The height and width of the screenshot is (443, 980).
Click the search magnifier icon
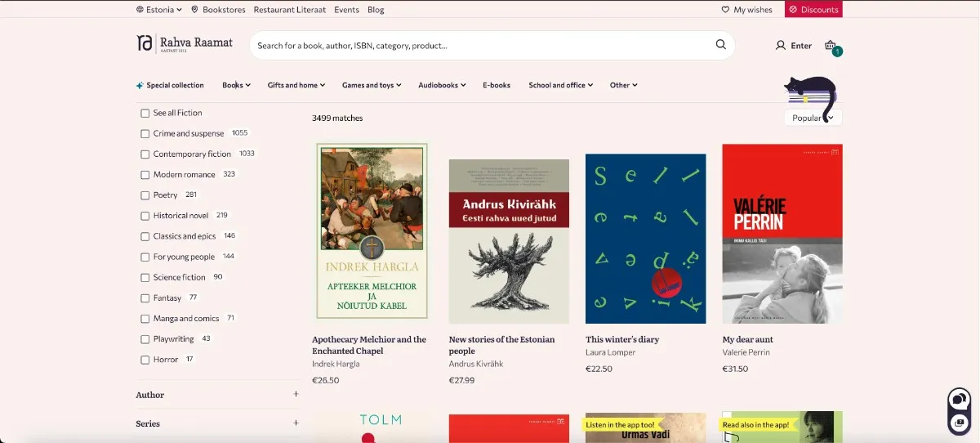720,45
